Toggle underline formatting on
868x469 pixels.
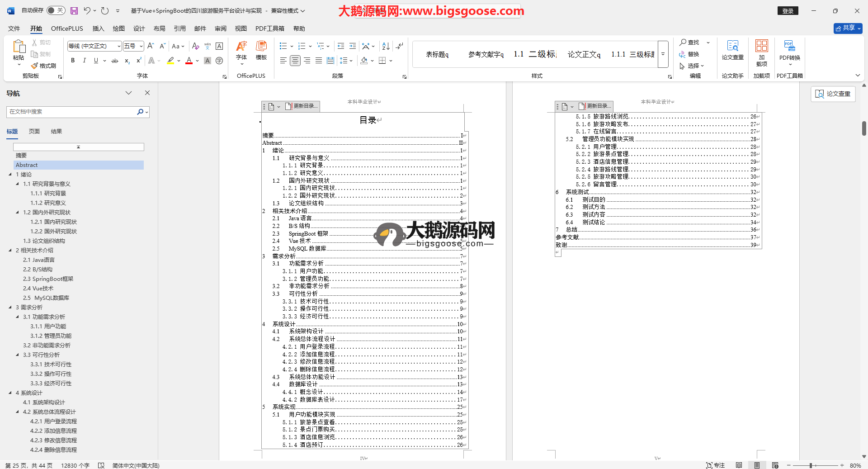[96, 61]
